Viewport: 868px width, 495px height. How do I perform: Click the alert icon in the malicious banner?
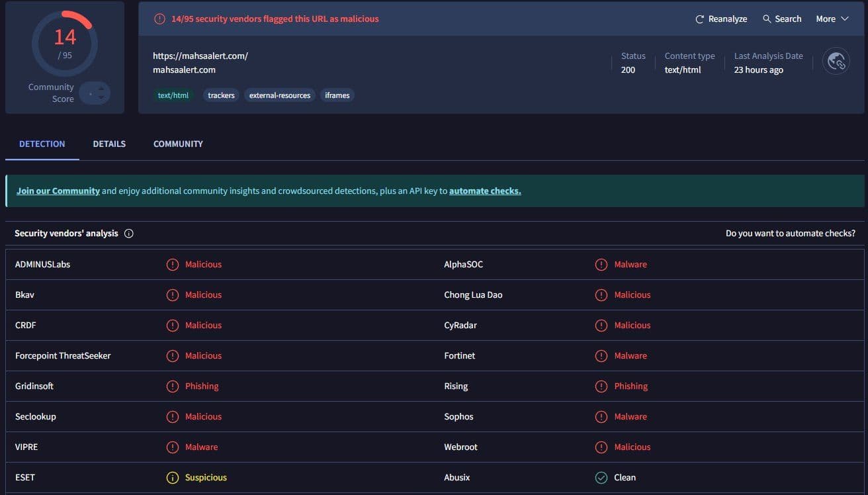point(159,19)
